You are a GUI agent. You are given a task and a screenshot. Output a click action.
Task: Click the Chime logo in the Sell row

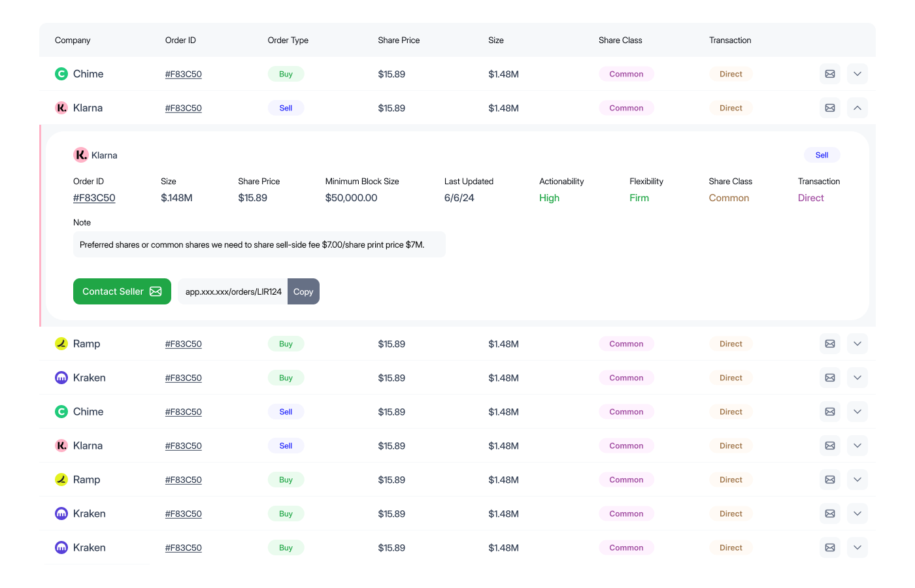(x=61, y=412)
